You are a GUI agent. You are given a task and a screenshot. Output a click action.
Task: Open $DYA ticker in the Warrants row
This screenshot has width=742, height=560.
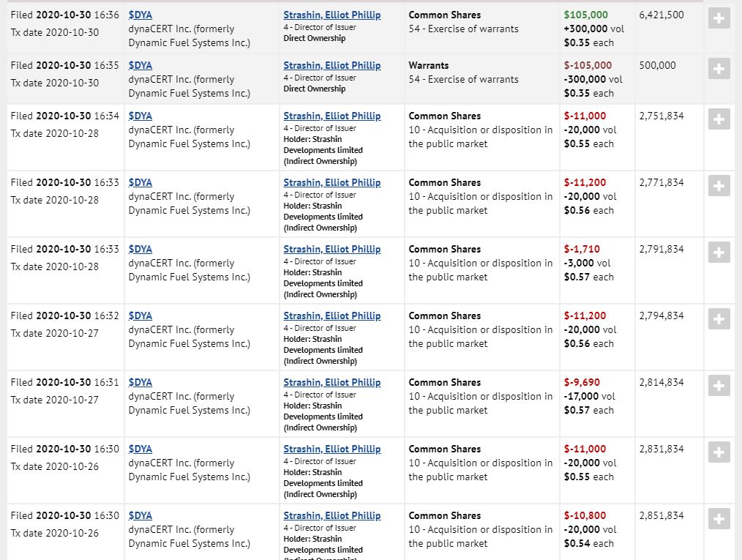tap(140, 65)
